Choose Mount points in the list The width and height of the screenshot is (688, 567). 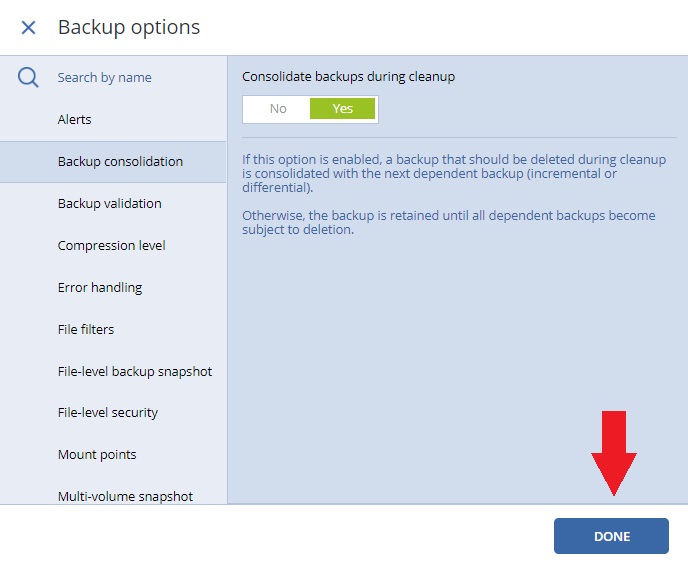113,455
